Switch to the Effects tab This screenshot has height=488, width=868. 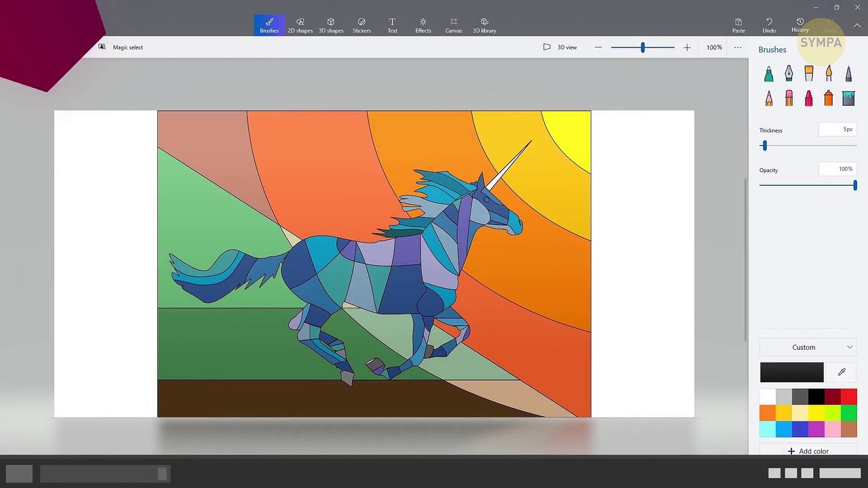423,25
